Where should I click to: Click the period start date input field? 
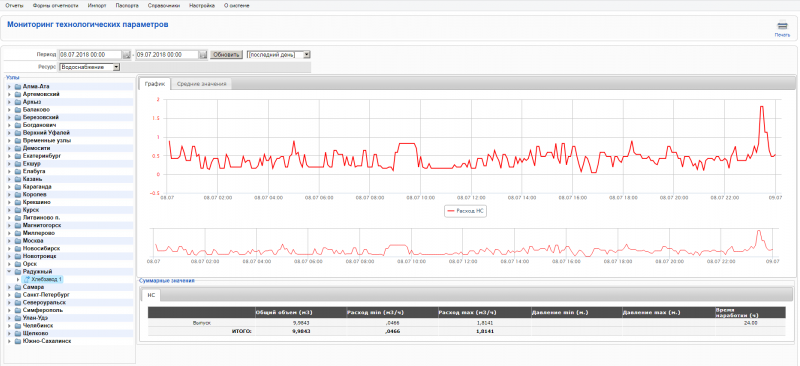(x=90, y=55)
